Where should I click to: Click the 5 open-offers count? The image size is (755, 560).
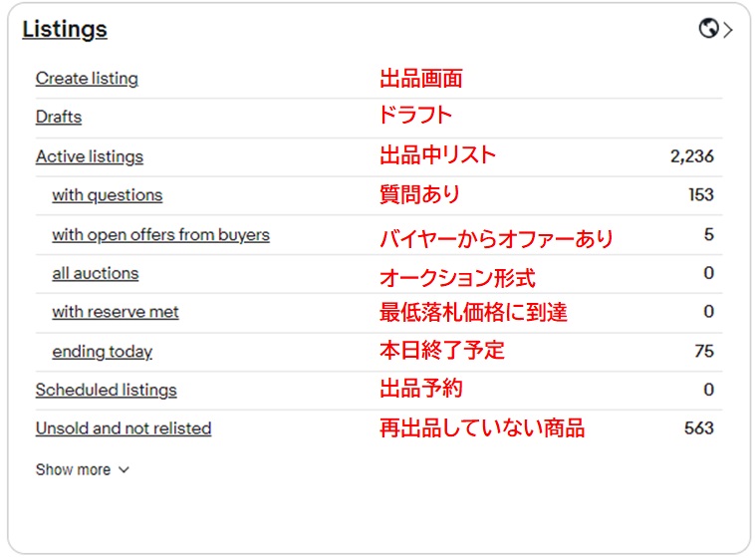click(x=708, y=235)
